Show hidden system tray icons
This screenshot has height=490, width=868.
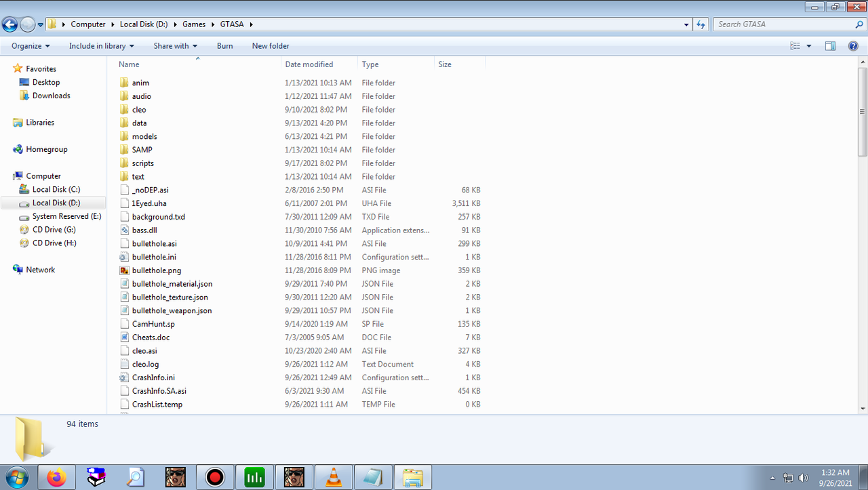[x=772, y=478]
